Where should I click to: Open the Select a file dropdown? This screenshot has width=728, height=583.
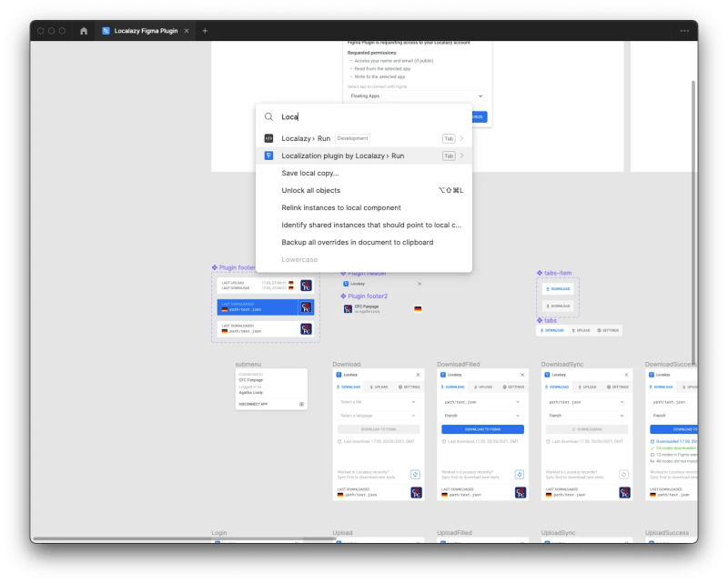click(379, 402)
